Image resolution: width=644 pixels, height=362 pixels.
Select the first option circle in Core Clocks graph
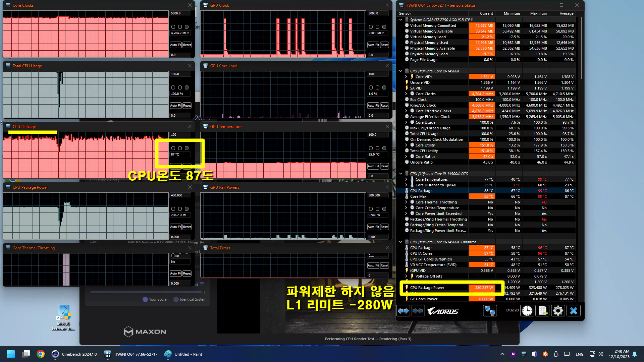(x=173, y=27)
